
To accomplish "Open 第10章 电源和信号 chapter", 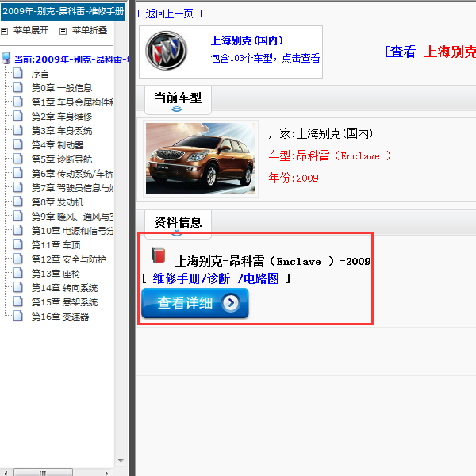I will (72, 231).
